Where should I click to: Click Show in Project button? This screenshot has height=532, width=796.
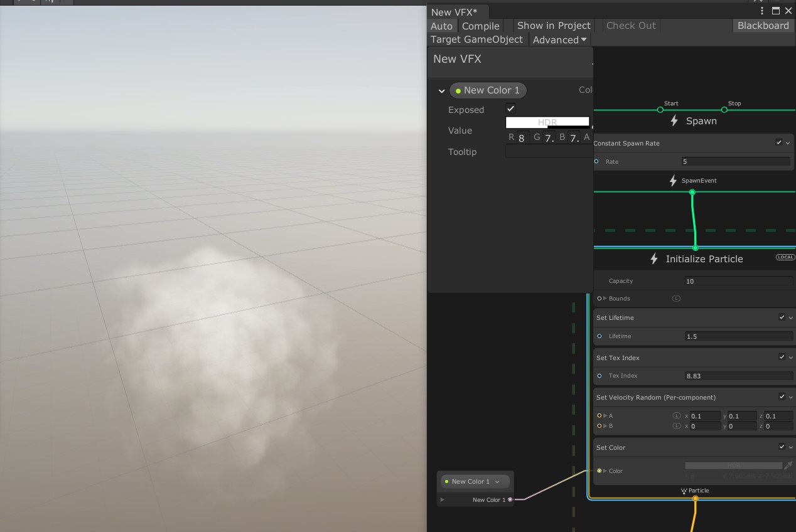click(x=554, y=26)
